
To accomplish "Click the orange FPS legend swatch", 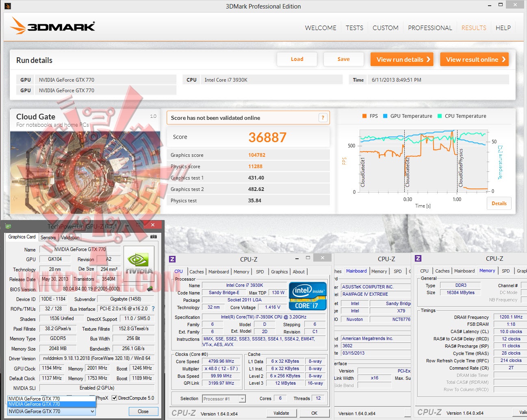I will click(364, 116).
